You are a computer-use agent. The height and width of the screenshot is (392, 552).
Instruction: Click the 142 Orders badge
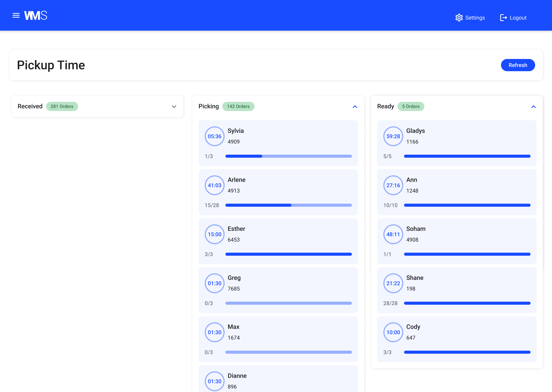click(238, 106)
